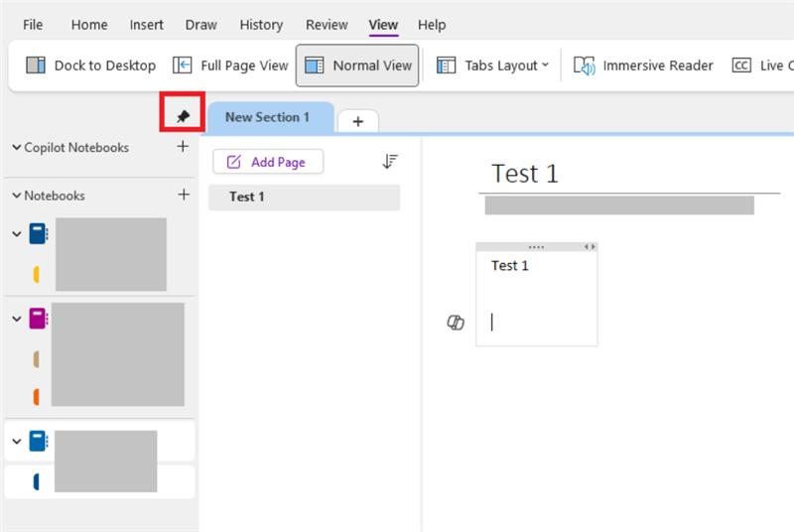Click the Copilot icon beside the note

456,323
